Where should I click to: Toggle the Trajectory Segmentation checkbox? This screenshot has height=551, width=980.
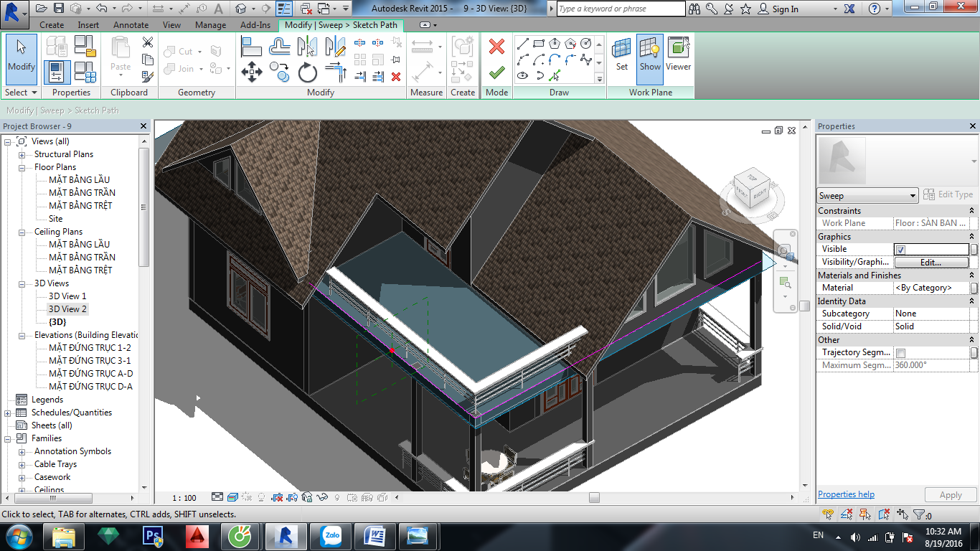(x=901, y=353)
